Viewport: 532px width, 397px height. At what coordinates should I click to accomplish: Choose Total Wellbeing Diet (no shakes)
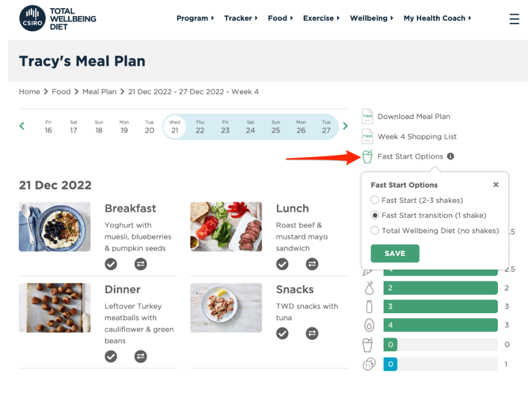(x=375, y=229)
